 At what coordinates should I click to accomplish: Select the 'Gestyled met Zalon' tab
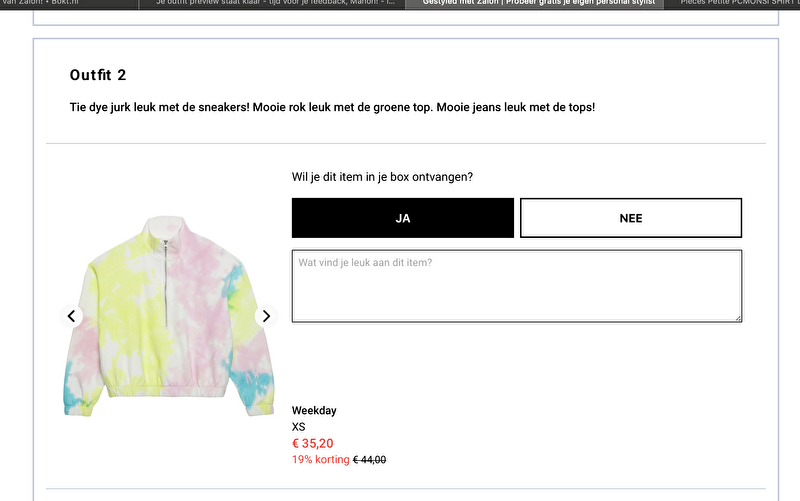(x=534, y=4)
